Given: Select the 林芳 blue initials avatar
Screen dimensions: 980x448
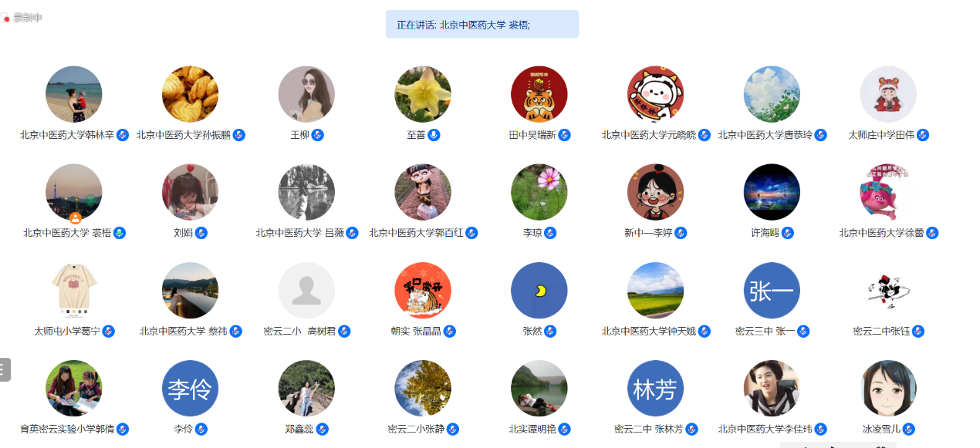Looking at the screenshot, I should (655, 389).
